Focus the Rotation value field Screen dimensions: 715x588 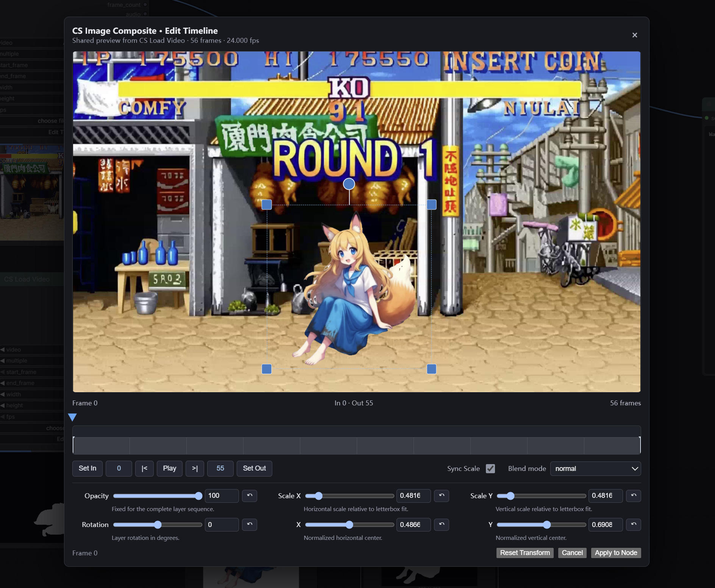(222, 524)
